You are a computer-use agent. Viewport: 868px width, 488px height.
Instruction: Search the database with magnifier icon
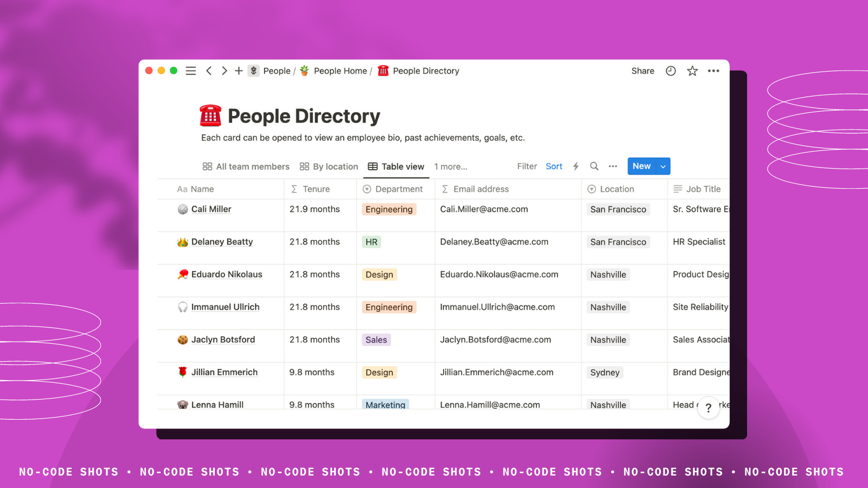tap(595, 166)
